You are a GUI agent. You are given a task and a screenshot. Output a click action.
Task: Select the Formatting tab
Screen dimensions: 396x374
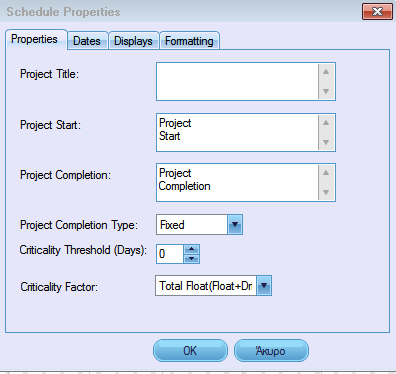pyautogui.click(x=189, y=41)
